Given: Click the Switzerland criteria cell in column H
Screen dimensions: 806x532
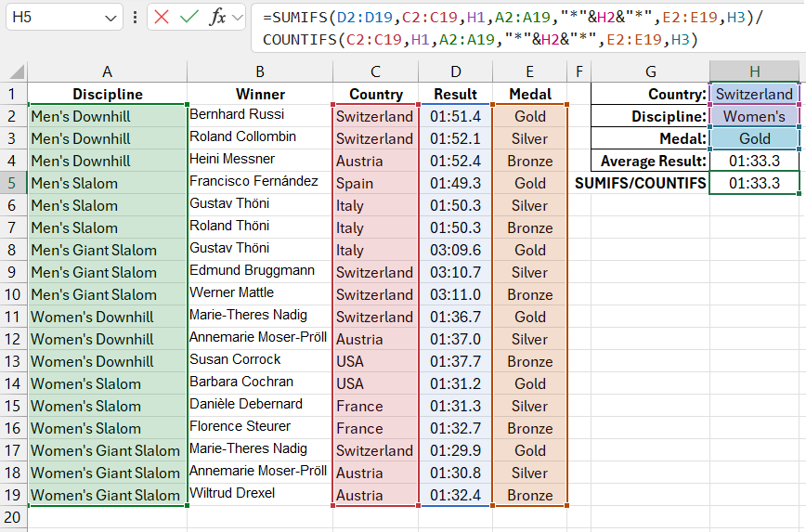Looking at the screenshot, I should [755, 94].
